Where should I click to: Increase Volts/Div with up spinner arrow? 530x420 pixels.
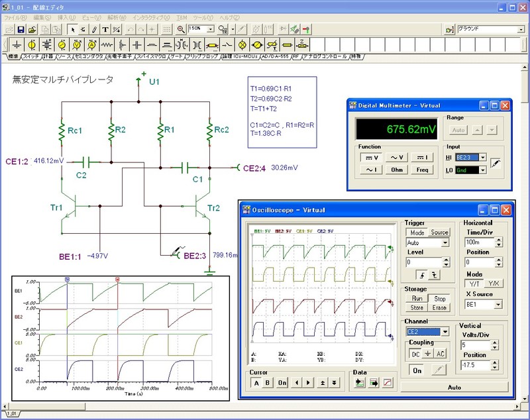[496, 342]
